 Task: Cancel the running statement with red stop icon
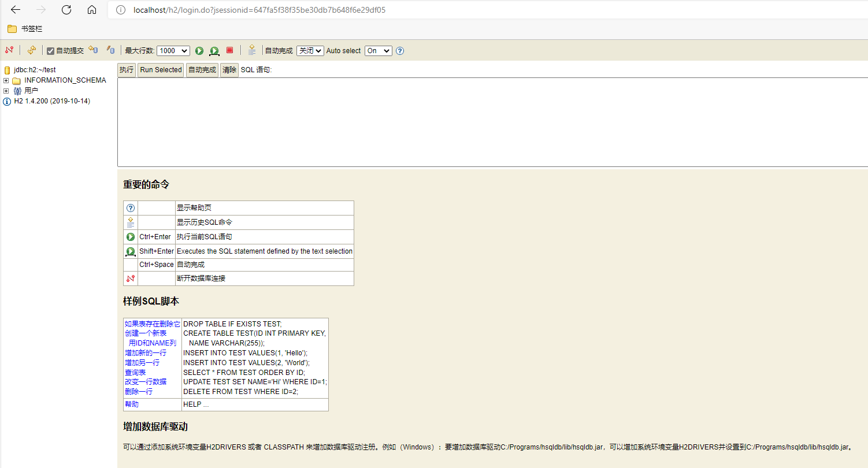point(229,50)
